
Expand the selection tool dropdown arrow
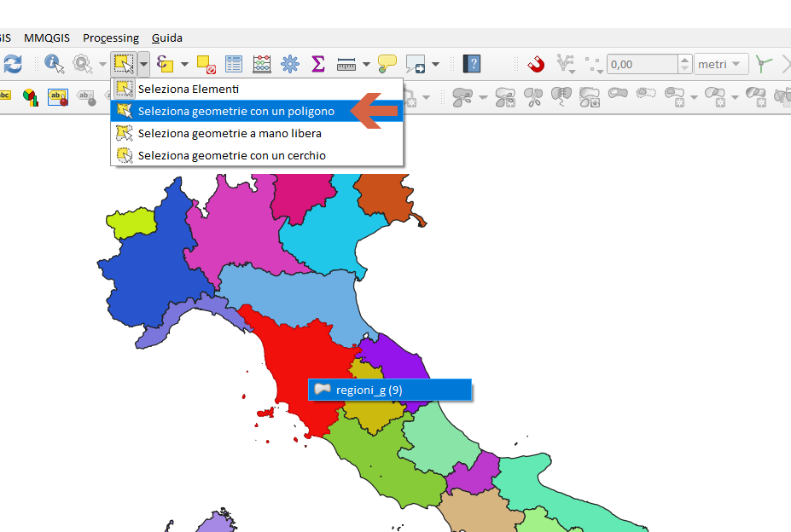(x=144, y=64)
